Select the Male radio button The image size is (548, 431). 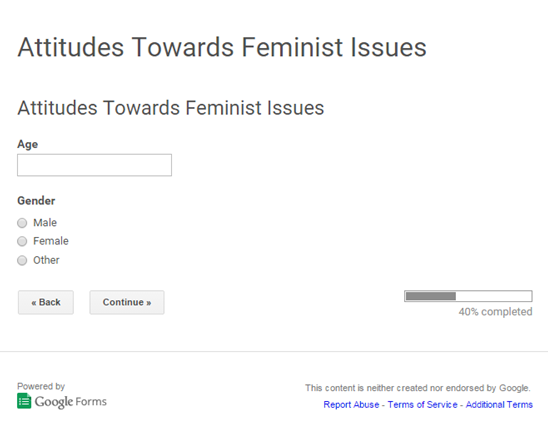click(22, 223)
